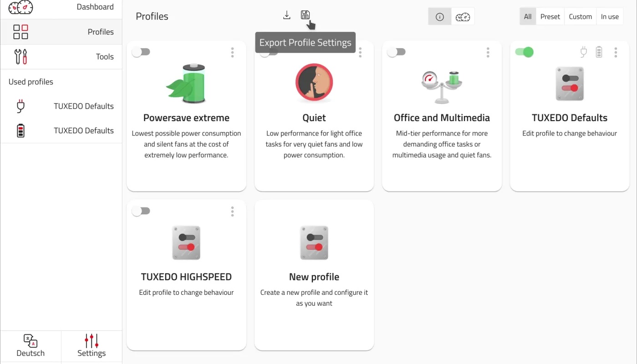
Task: Open the Powersave extreme three-dot menu
Action: (x=232, y=52)
